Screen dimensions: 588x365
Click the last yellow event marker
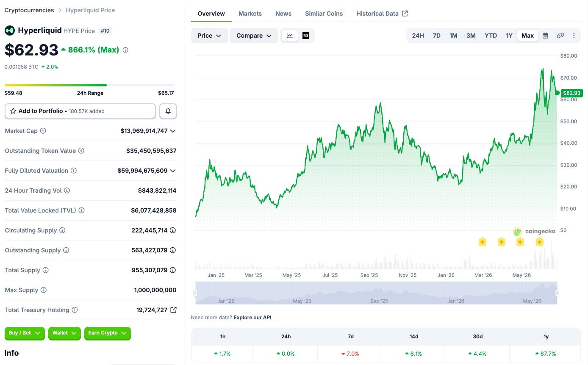(x=540, y=242)
